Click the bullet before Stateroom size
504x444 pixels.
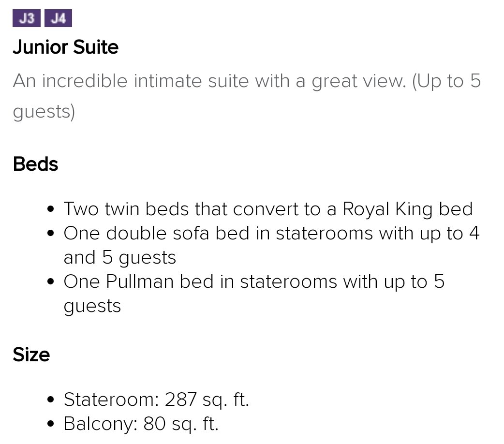[x=50, y=400]
